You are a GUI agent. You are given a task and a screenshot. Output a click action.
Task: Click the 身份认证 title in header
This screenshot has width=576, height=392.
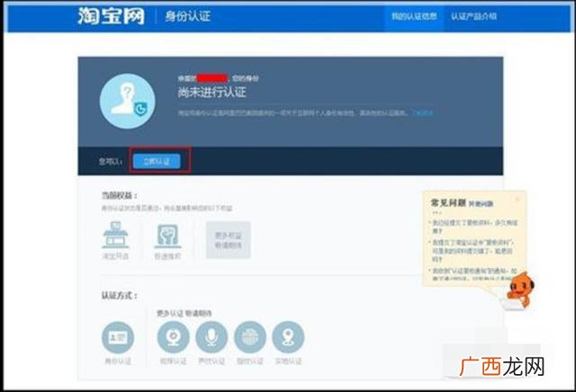[x=188, y=16]
